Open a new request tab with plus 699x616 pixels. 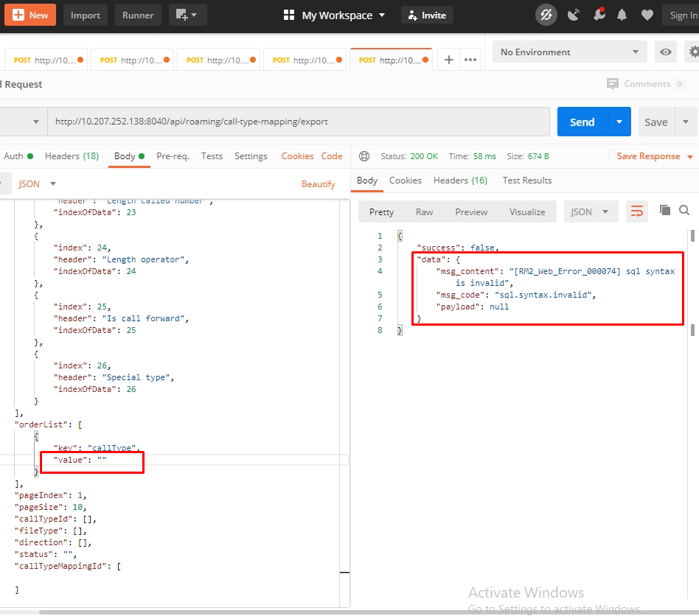click(x=447, y=59)
